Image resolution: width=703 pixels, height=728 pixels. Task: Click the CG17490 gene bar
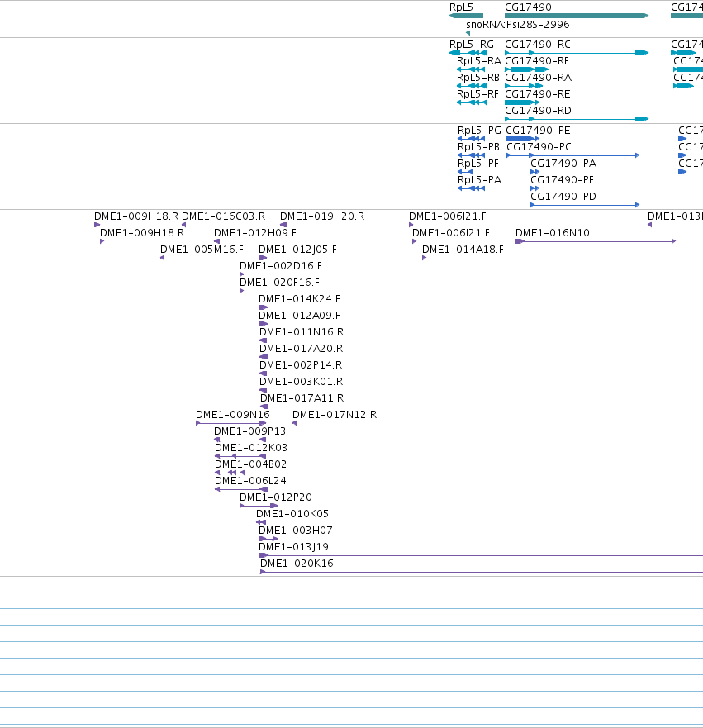pyautogui.click(x=577, y=16)
